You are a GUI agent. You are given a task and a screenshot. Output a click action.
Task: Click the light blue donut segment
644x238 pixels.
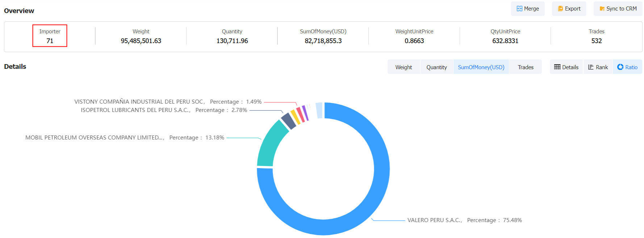click(319, 110)
